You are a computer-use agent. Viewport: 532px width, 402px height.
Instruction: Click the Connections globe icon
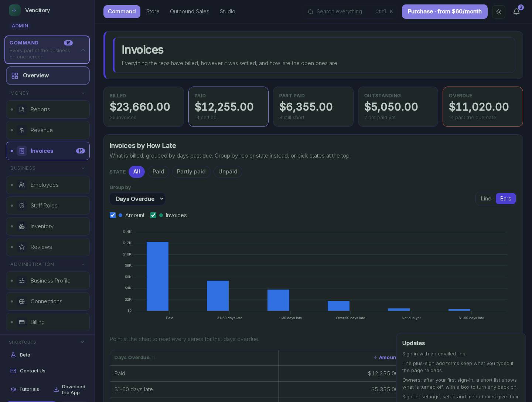(x=22, y=301)
